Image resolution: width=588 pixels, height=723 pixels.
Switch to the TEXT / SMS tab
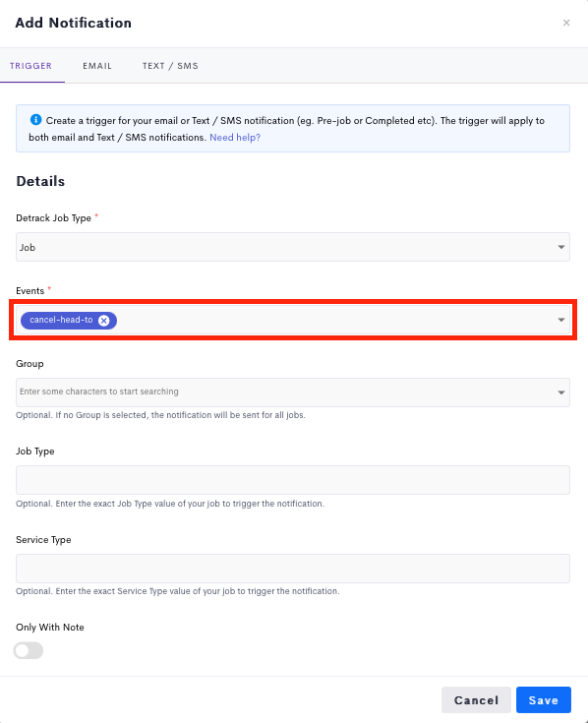(x=170, y=66)
